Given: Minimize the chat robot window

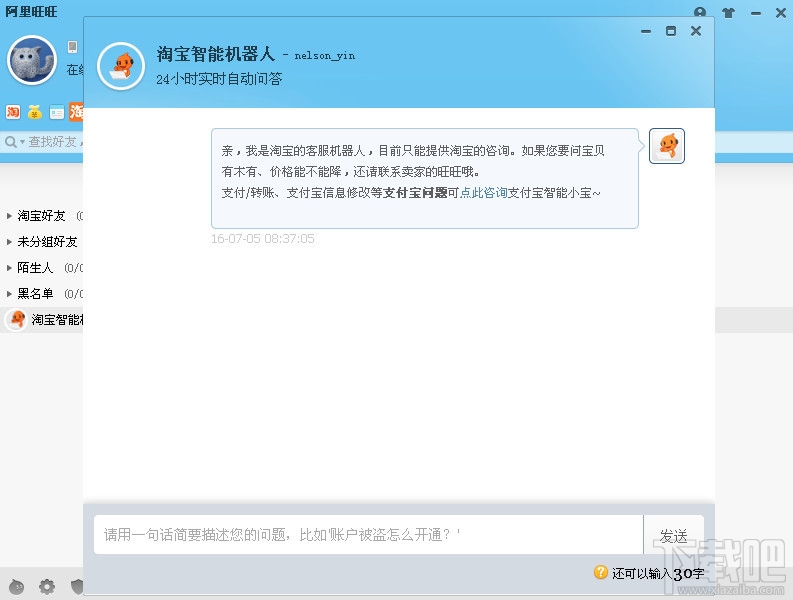Looking at the screenshot, I should (x=646, y=31).
